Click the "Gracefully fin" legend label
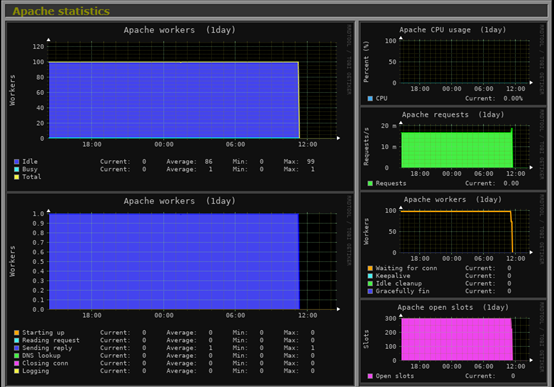This screenshot has height=387, width=557. click(x=402, y=291)
